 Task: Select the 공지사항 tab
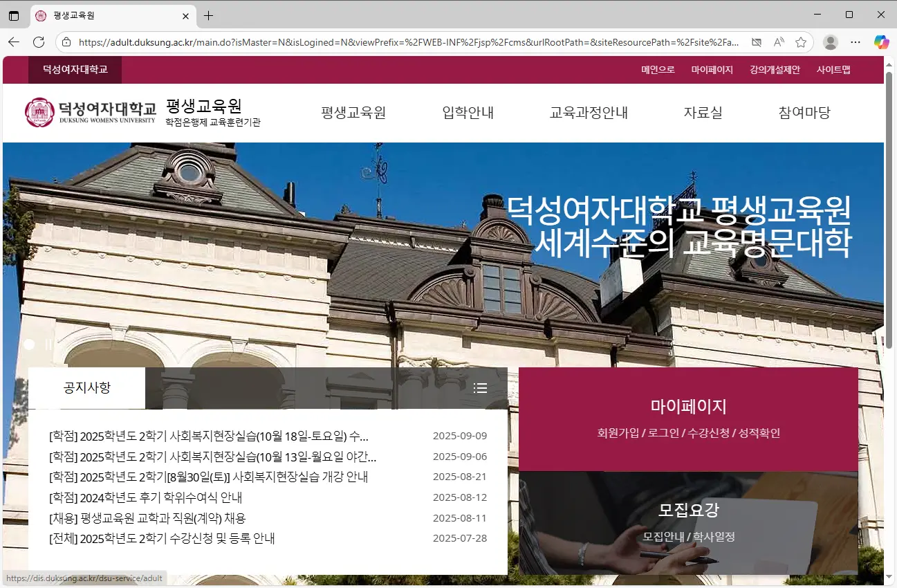pos(86,388)
